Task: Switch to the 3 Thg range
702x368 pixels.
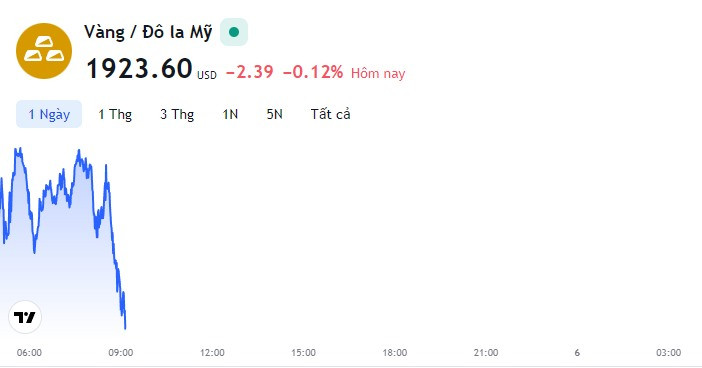Action: [x=177, y=114]
